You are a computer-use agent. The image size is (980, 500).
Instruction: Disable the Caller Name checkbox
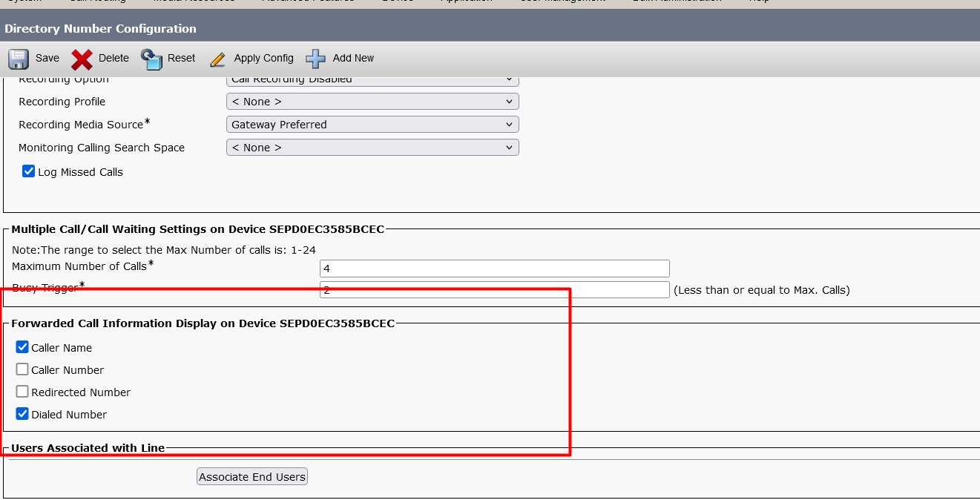click(x=22, y=346)
